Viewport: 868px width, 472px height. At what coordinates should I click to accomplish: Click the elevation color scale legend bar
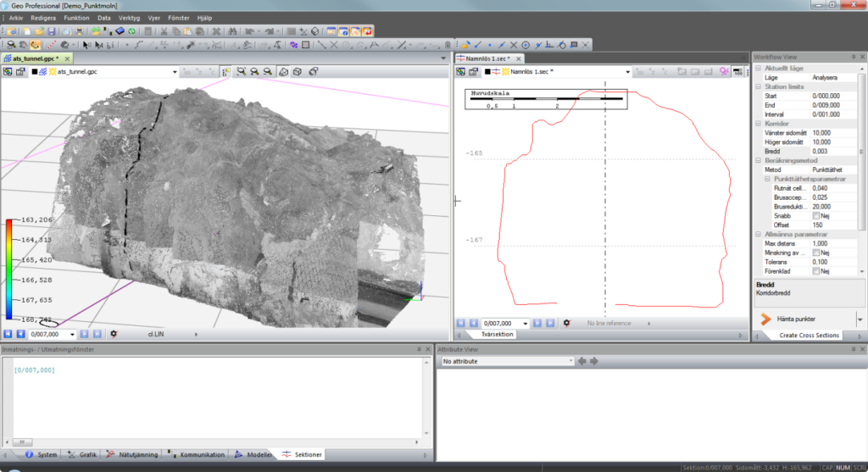8,267
